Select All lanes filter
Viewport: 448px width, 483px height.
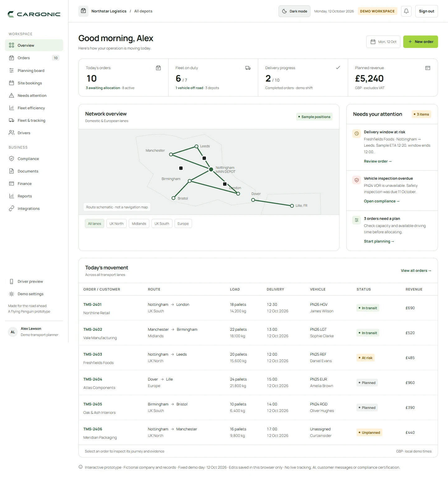tap(95, 224)
